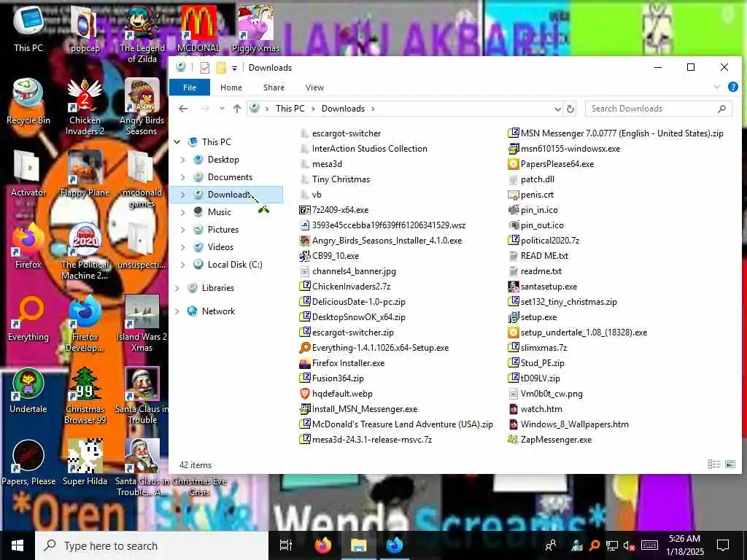This screenshot has width=747, height=560.
Task: Select the ZapMessenger.exe file
Action: [550, 440]
